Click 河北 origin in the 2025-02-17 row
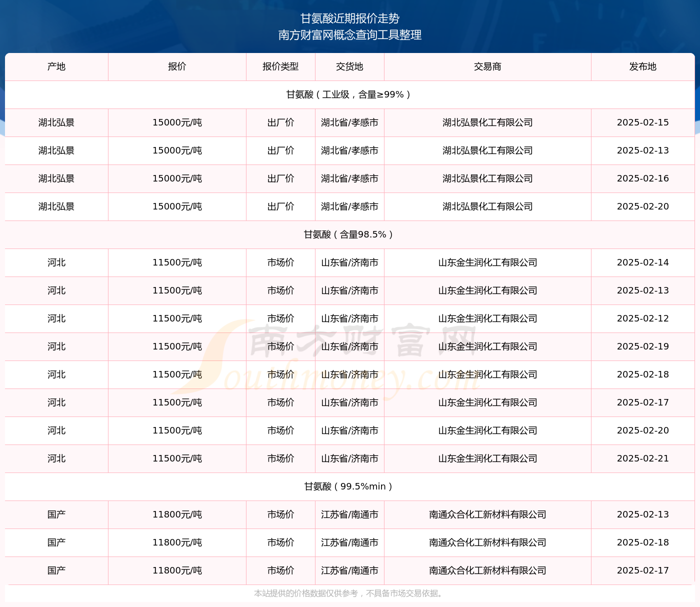This screenshot has height=607, width=700. (x=56, y=402)
